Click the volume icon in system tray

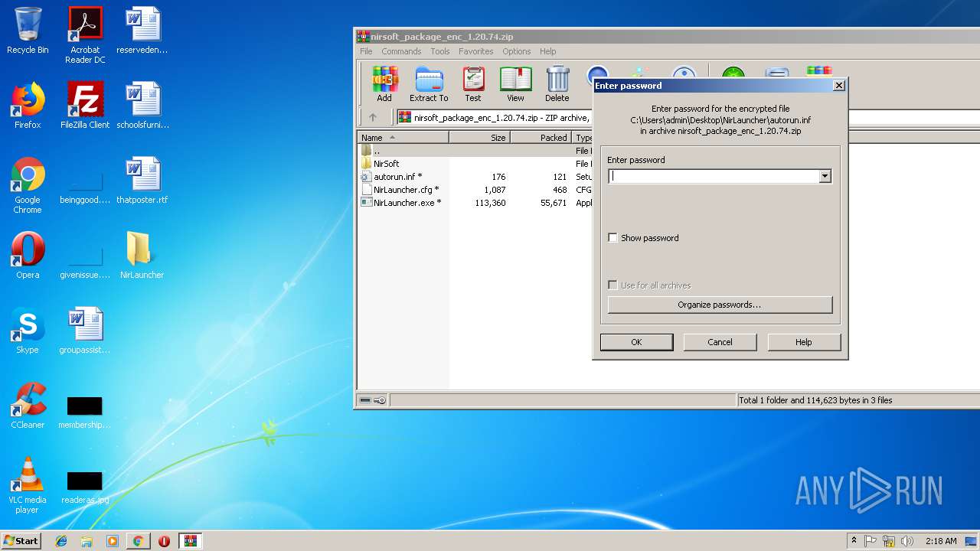click(907, 541)
